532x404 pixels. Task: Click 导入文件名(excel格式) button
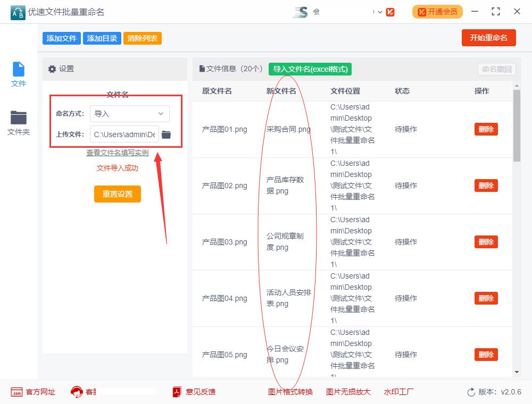tap(310, 70)
